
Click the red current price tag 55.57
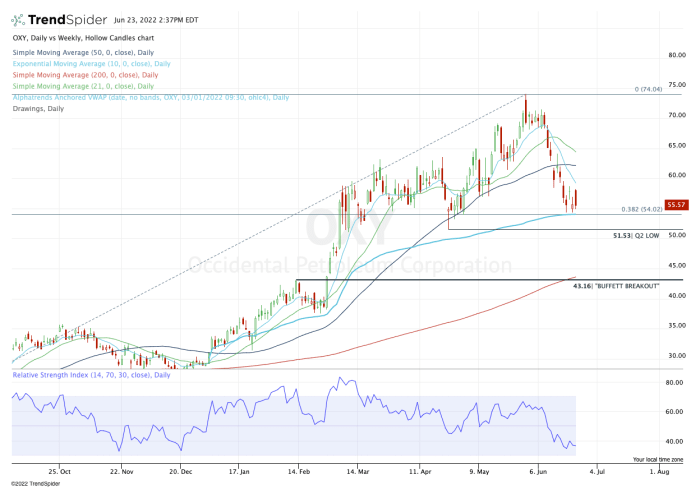(676, 205)
